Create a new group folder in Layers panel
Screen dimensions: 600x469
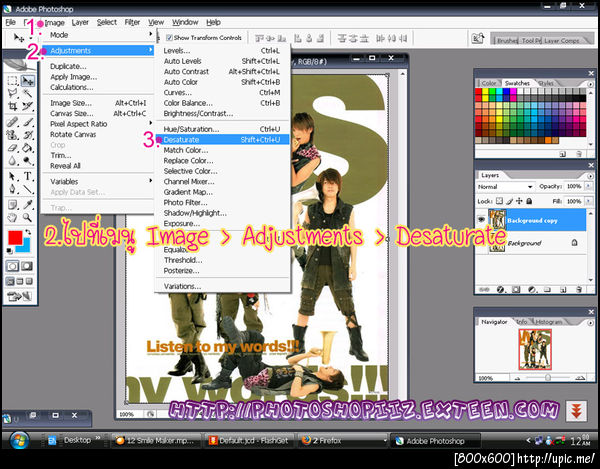547,290
